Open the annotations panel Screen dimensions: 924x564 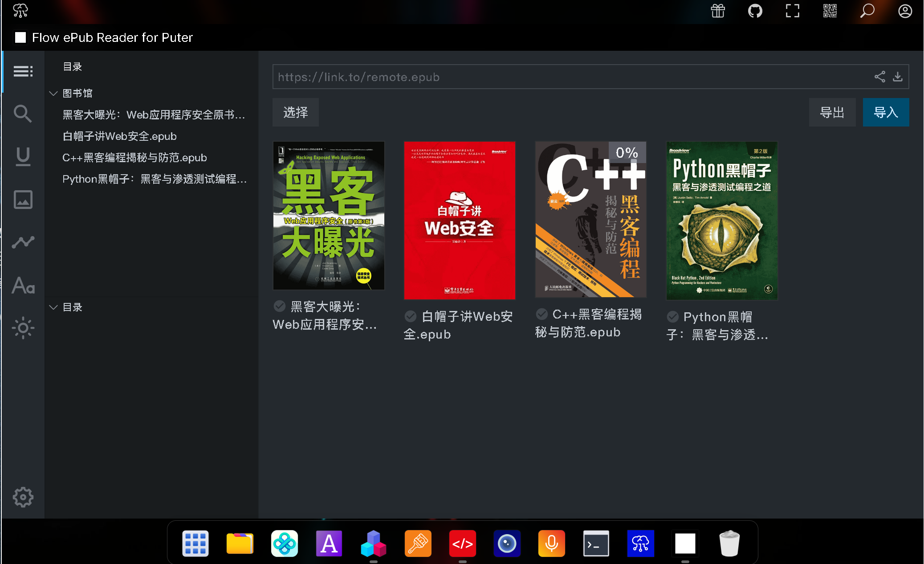(x=22, y=157)
